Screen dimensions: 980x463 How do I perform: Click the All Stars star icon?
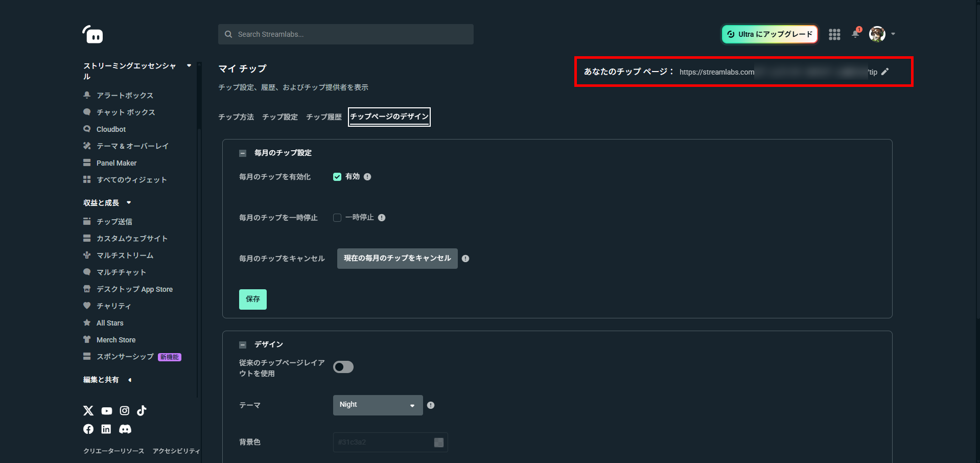point(87,322)
